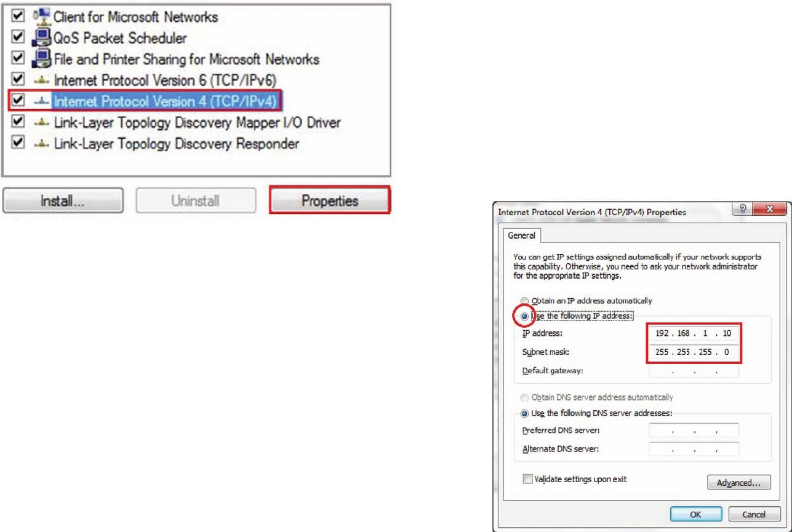Select Use the following IP address
This screenshot has height=532, width=792.
(526, 316)
